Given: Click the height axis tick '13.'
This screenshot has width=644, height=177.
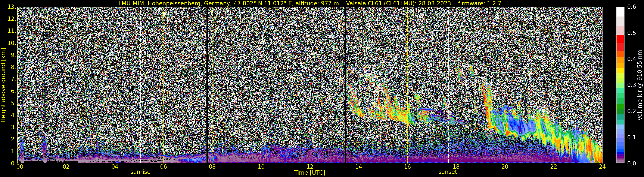Looking at the screenshot, I should click(12, 7).
